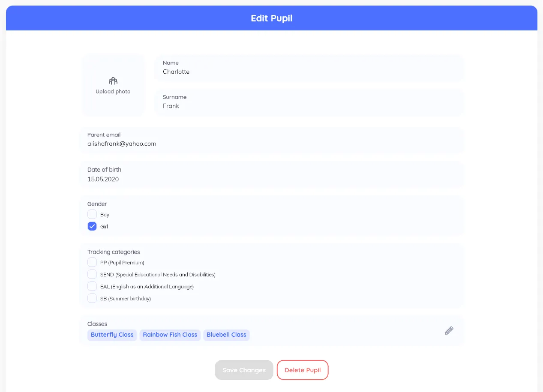Click the upload photo people icon
Image resolution: width=543 pixels, height=392 pixels.
pos(113,81)
